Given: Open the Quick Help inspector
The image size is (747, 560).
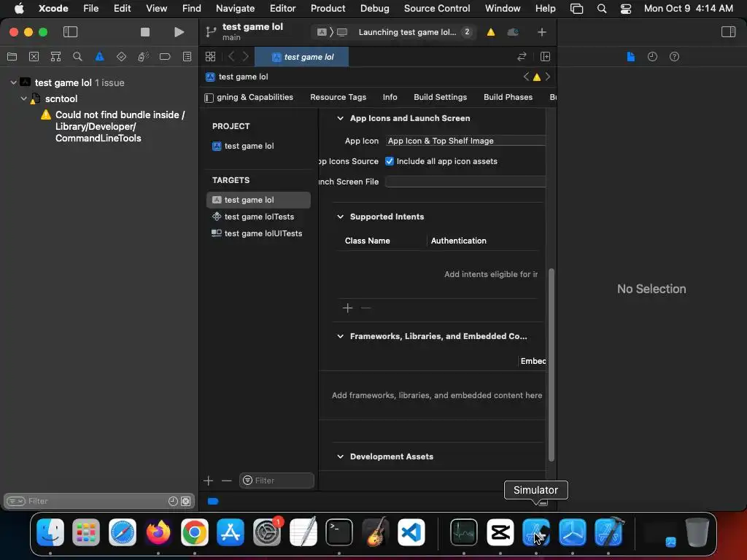Looking at the screenshot, I should [674, 57].
